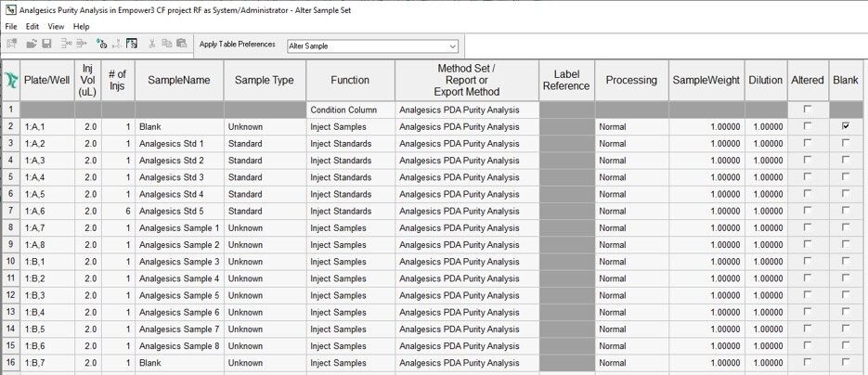
Task: Click the dark framed plate toolbar icon
Action: tap(132, 44)
